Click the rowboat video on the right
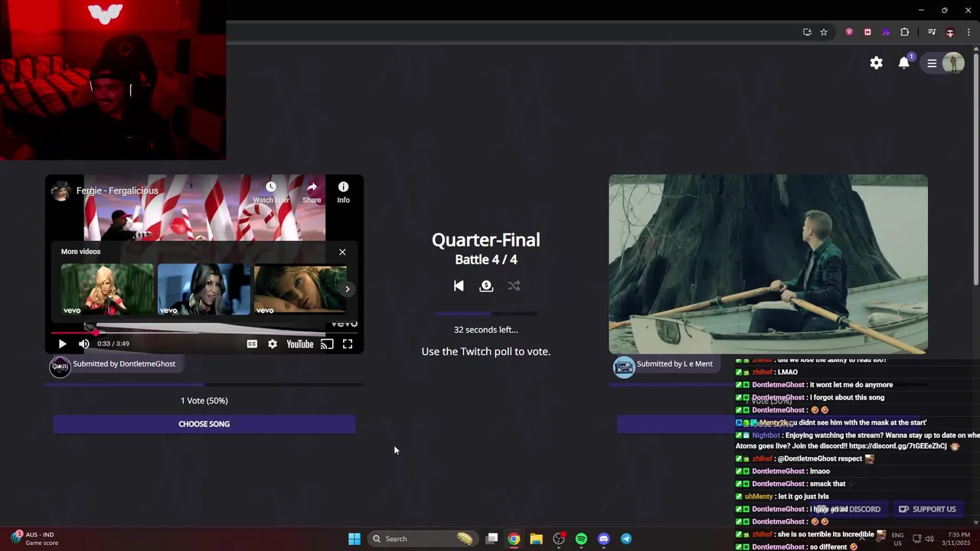The height and width of the screenshot is (551, 980). 768,264
